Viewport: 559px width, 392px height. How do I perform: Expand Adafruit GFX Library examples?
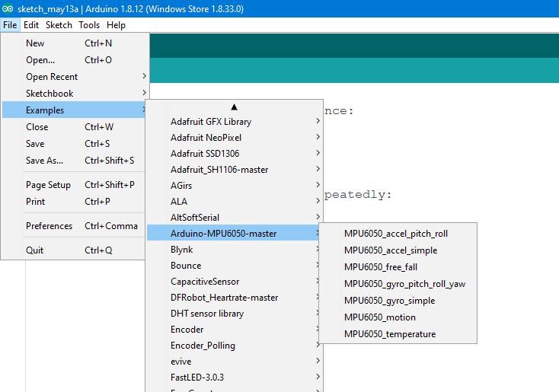(235, 122)
